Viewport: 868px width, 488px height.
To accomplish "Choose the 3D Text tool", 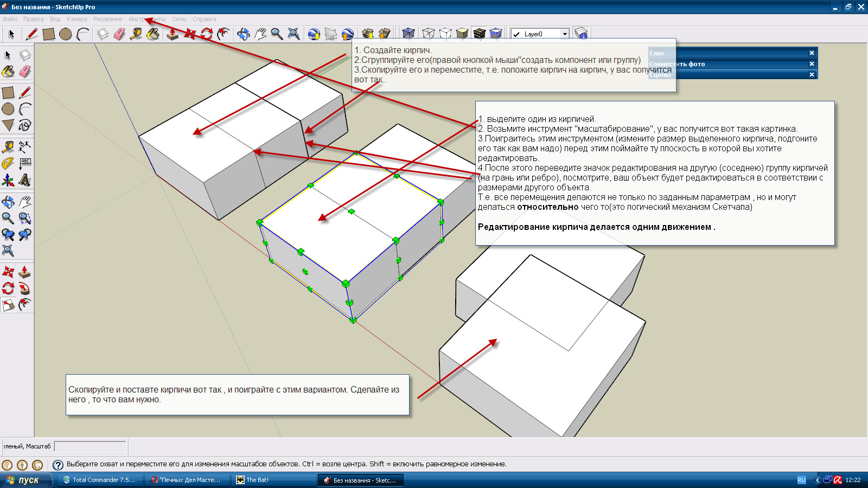I will (x=24, y=180).
